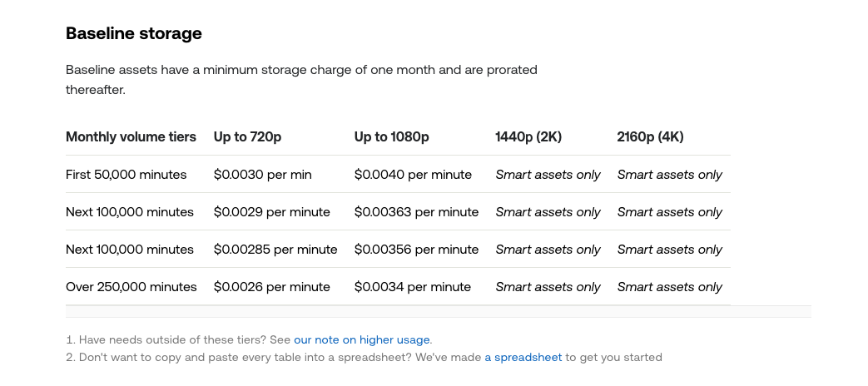Click the '$0.0030 per min' price cell
868x386 pixels.
pos(263,175)
